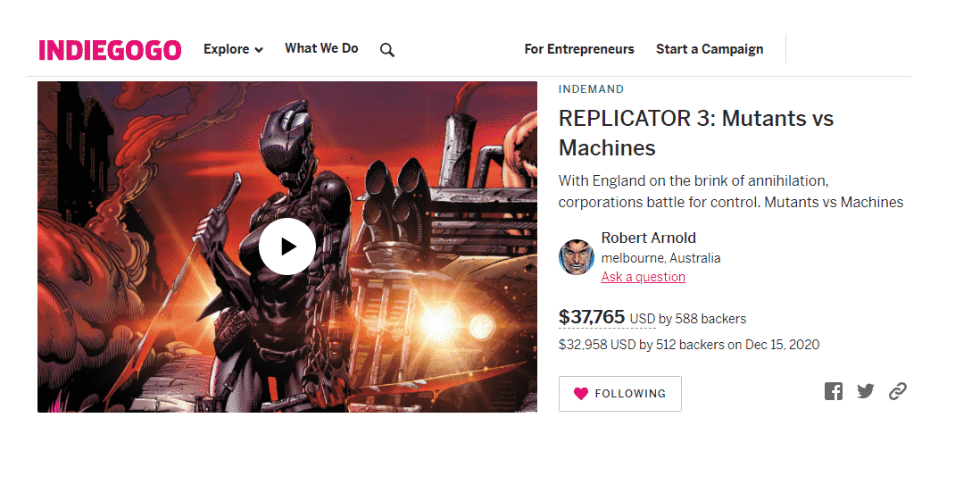The width and height of the screenshot is (980, 493).
Task: Click the Explore chevron arrow
Action: tap(259, 50)
